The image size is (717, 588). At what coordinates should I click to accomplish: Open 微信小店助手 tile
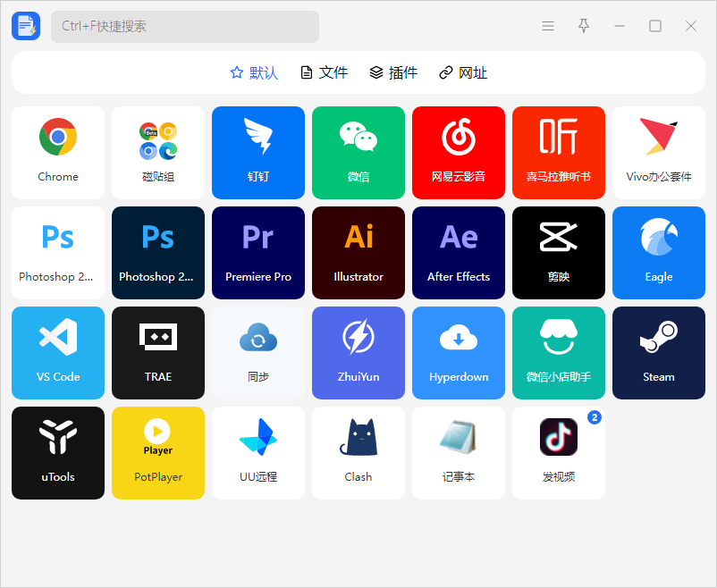click(x=559, y=353)
